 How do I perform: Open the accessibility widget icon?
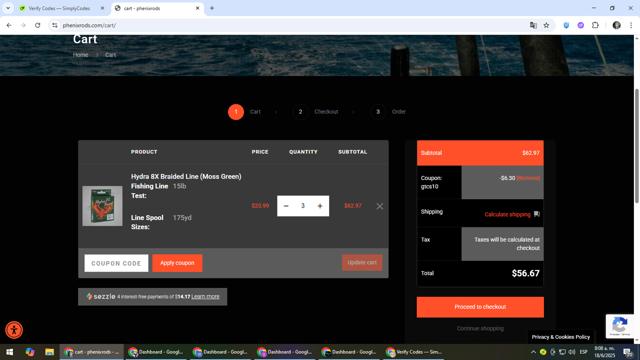(x=14, y=330)
